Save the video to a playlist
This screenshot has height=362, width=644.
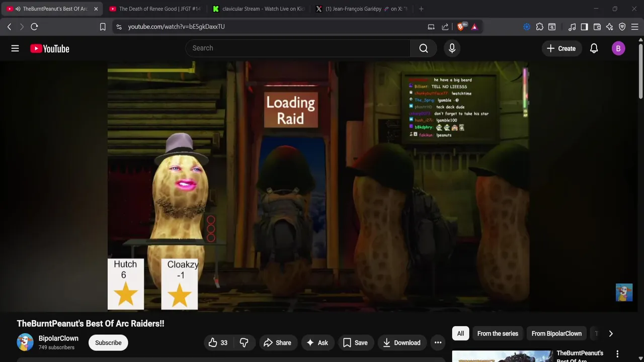(355, 343)
